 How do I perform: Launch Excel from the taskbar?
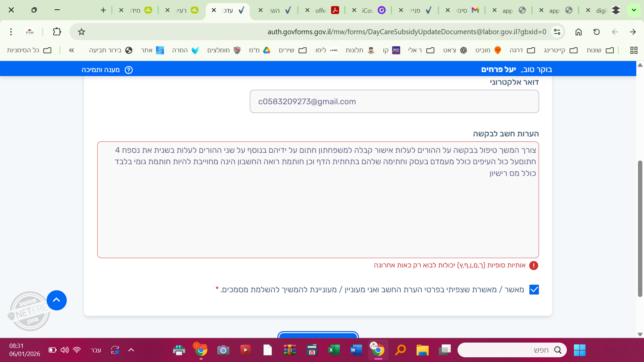tap(334, 350)
